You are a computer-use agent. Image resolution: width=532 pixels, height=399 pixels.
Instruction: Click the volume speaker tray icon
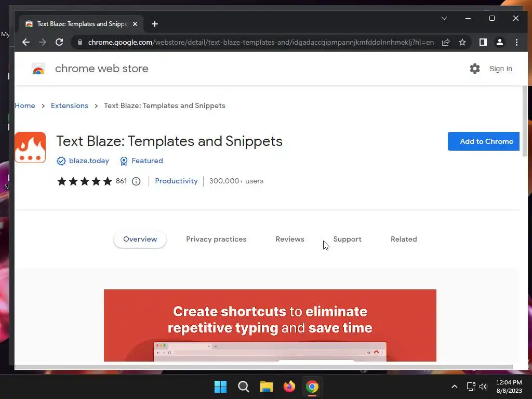click(483, 387)
